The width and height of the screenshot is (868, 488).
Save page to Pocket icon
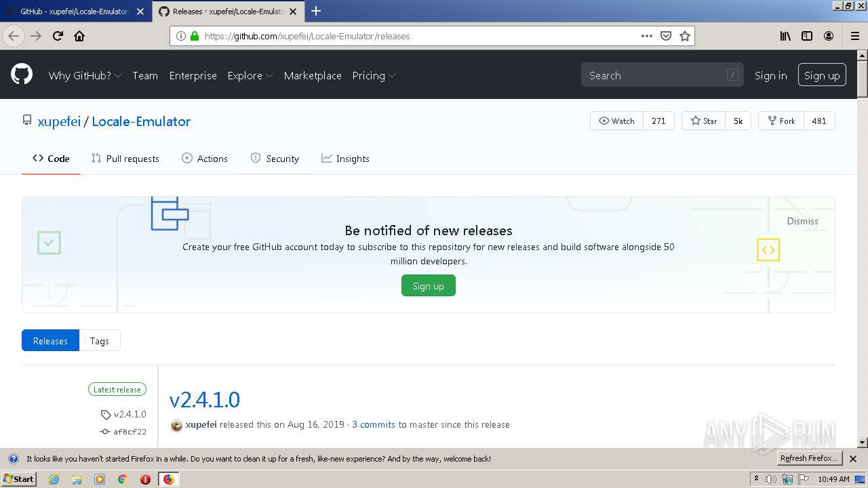pyautogui.click(x=666, y=36)
